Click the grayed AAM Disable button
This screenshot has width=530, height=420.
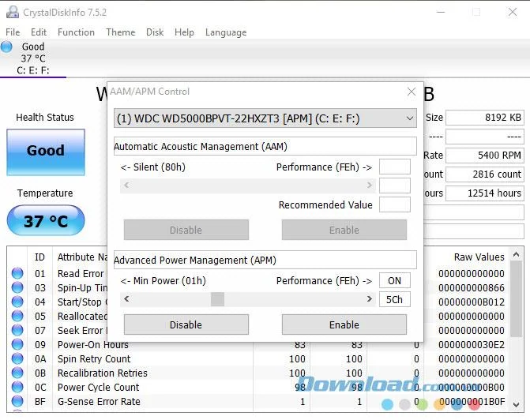tap(186, 230)
